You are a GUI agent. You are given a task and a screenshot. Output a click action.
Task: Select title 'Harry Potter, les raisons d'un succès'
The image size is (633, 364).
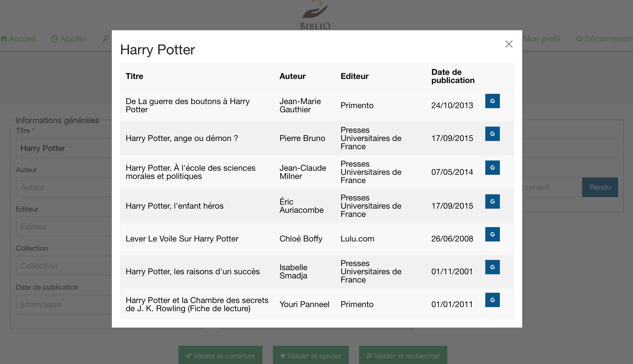pyautogui.click(x=193, y=271)
